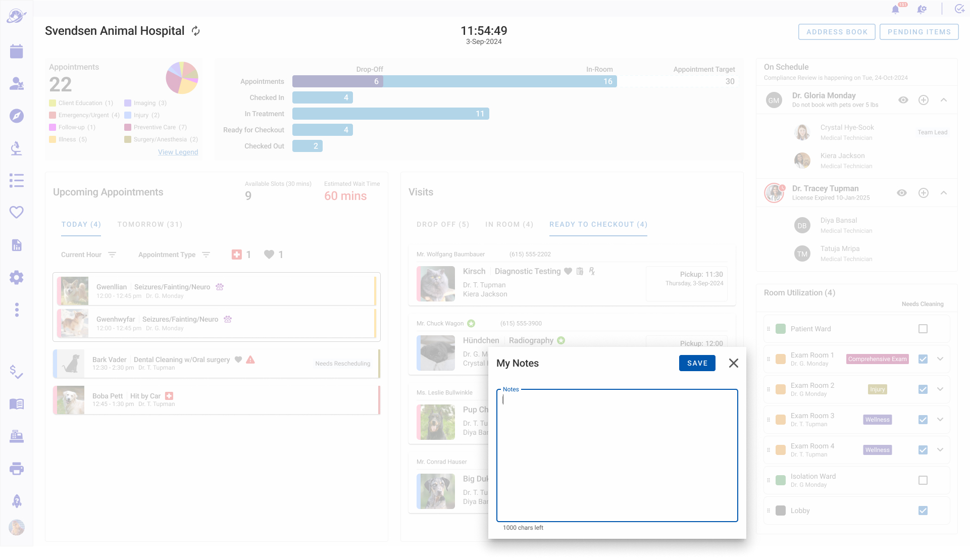Image resolution: width=970 pixels, height=560 pixels.
Task: Click the refresh icon beside hospital name
Action: click(196, 31)
